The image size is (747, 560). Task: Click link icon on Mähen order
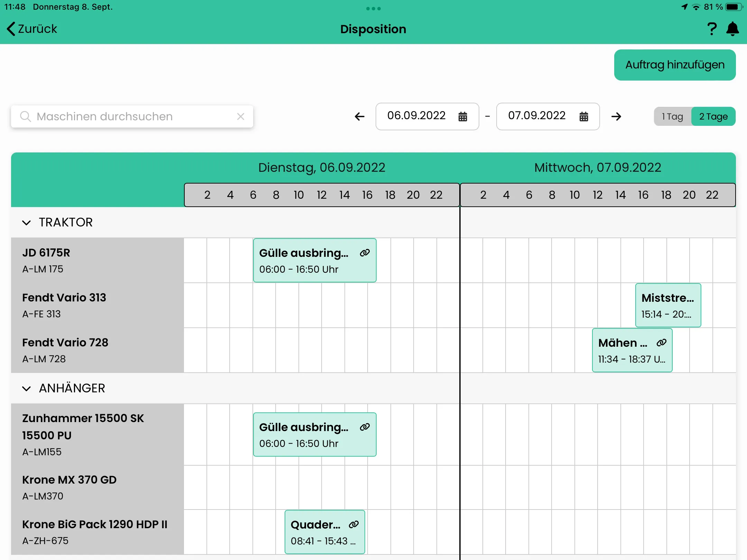click(x=661, y=343)
